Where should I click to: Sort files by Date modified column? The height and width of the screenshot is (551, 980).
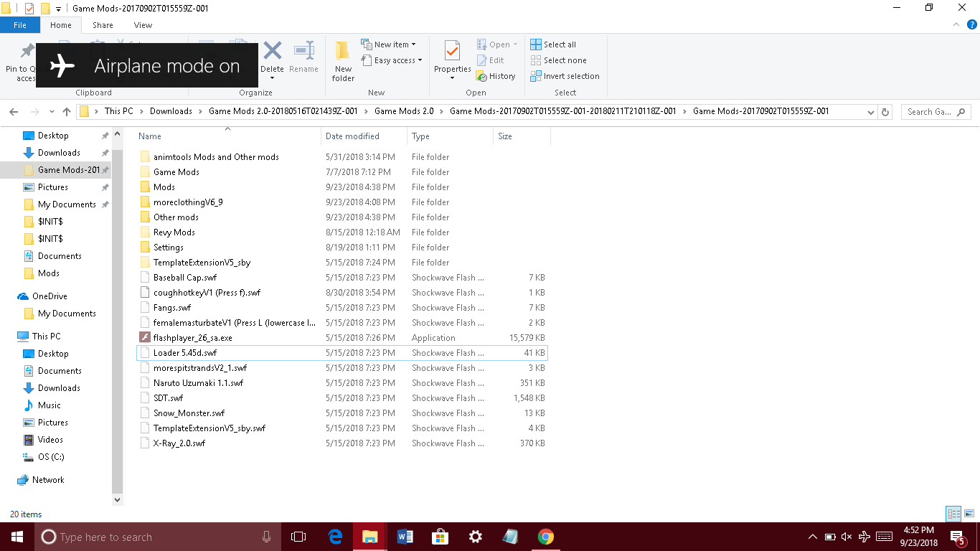tap(352, 136)
